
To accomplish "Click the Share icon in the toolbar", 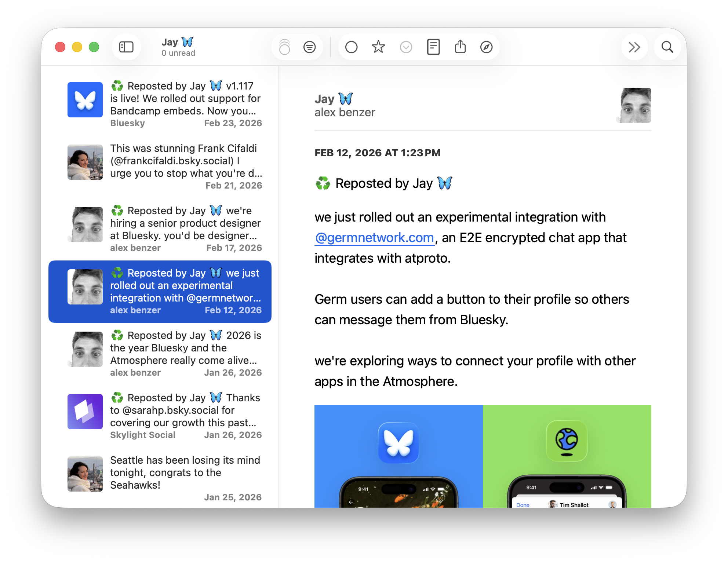I will [x=460, y=47].
